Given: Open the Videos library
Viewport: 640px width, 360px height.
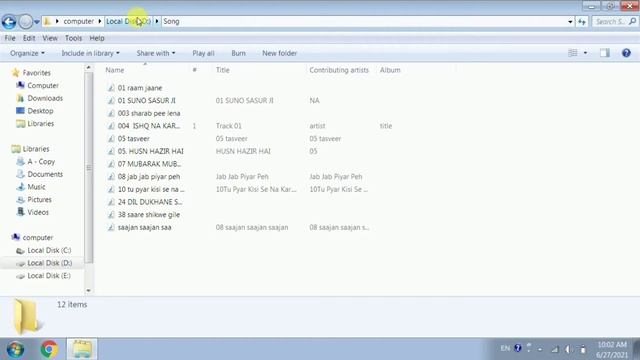Looking at the screenshot, I should pyautogui.click(x=38, y=212).
